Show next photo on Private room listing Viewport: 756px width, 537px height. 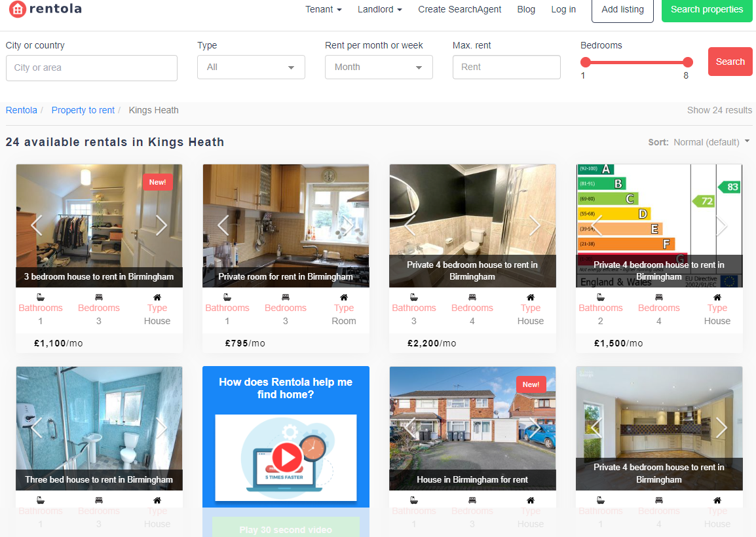tap(348, 225)
